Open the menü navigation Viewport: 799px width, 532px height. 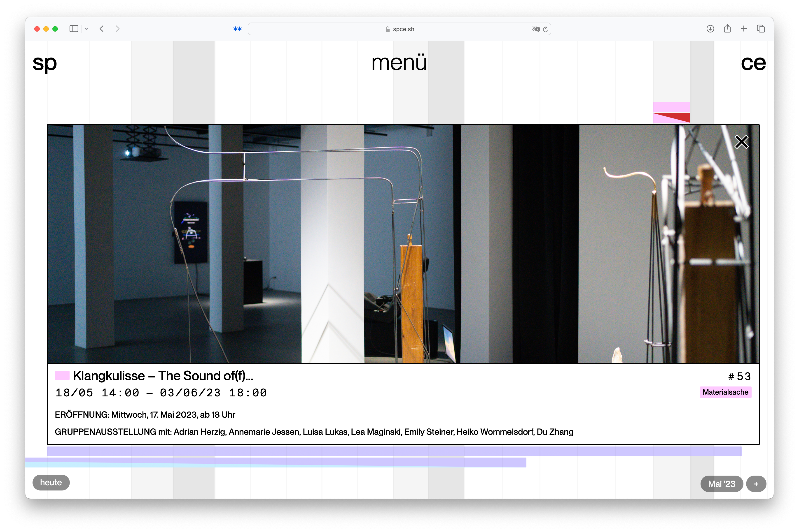pos(399,63)
